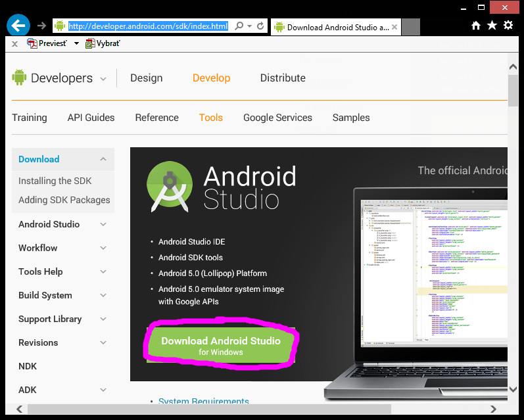Click the Refresh page icon
Image resolution: width=524 pixels, height=420 pixels.
click(x=260, y=26)
